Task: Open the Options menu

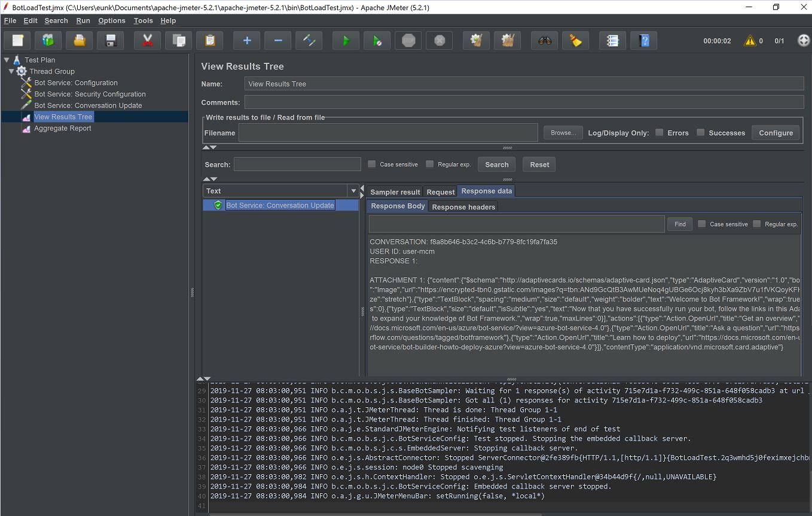Action: (x=112, y=20)
